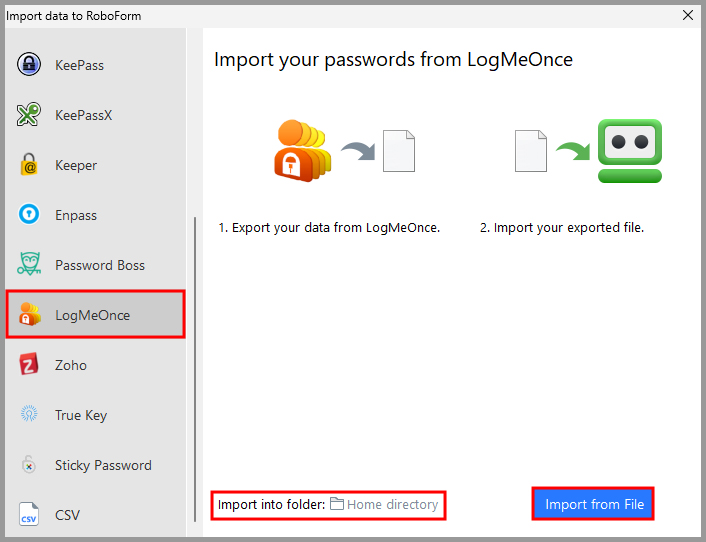This screenshot has height=542, width=706.
Task: Open the Home directory folder selector
Action: [384, 505]
